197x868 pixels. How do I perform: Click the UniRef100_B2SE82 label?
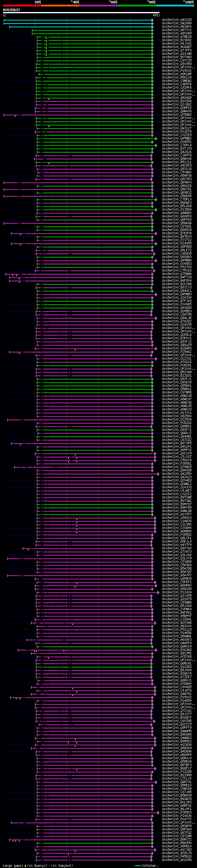pos(177,40)
